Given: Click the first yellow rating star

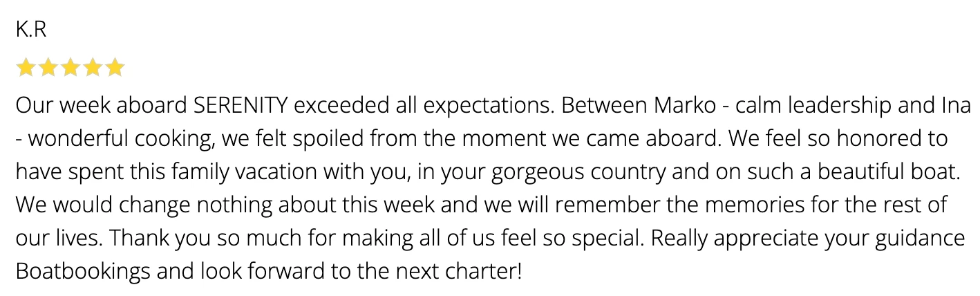Looking at the screenshot, I should [x=26, y=68].
